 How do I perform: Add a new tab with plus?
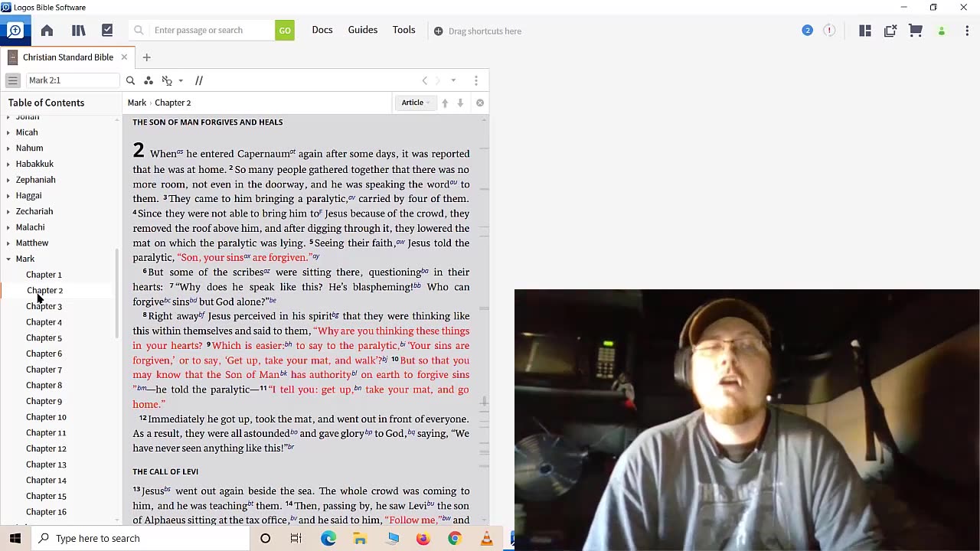146,57
